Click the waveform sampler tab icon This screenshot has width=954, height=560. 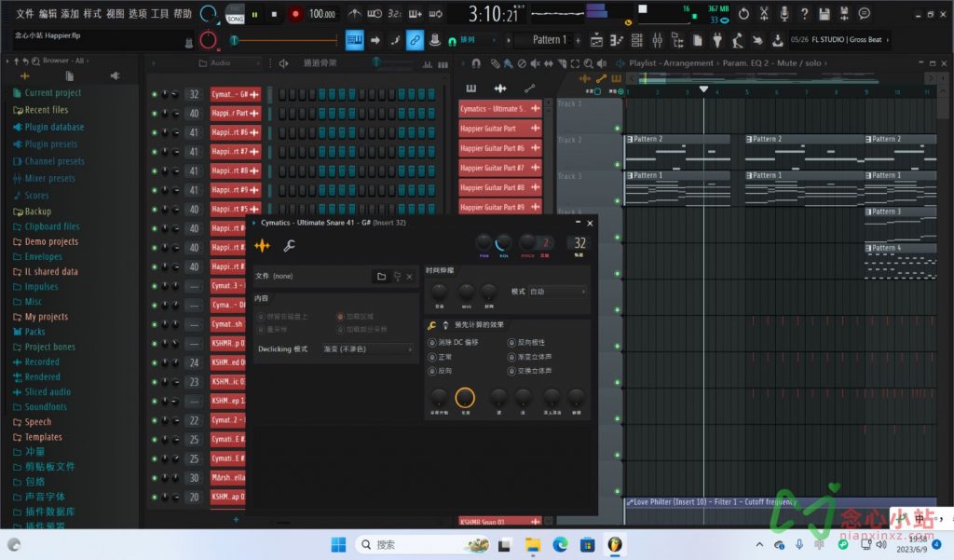(262, 245)
